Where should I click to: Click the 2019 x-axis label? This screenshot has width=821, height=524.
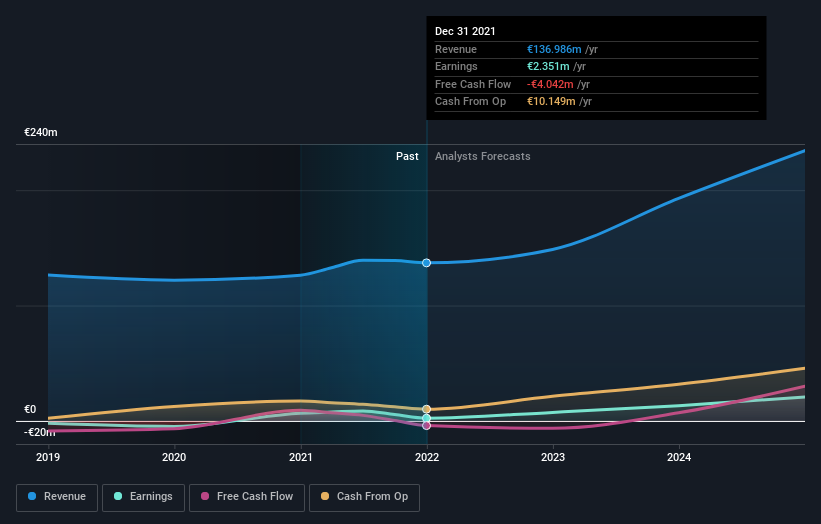(48, 458)
